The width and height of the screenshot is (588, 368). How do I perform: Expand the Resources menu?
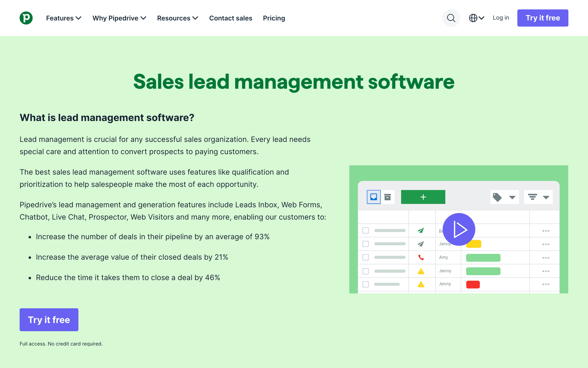[x=178, y=18]
